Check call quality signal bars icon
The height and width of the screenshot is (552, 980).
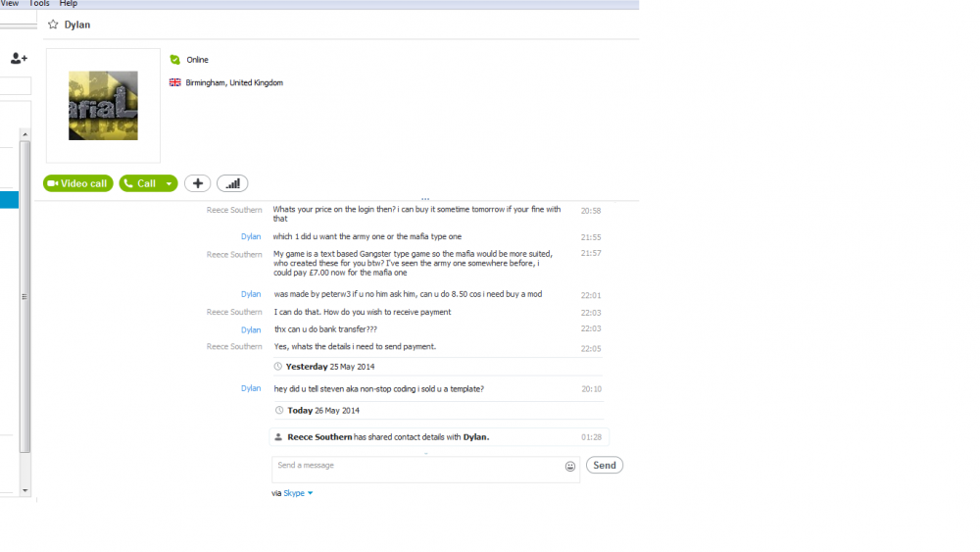(232, 183)
